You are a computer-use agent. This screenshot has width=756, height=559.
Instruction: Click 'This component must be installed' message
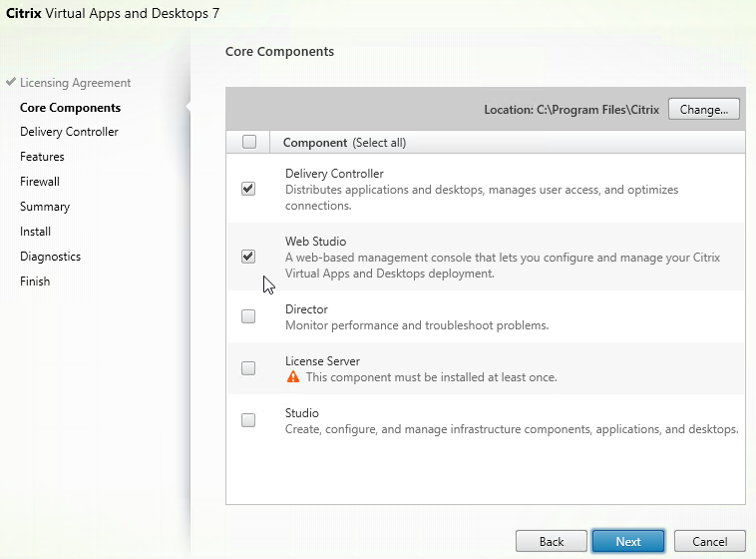pyautogui.click(x=432, y=377)
